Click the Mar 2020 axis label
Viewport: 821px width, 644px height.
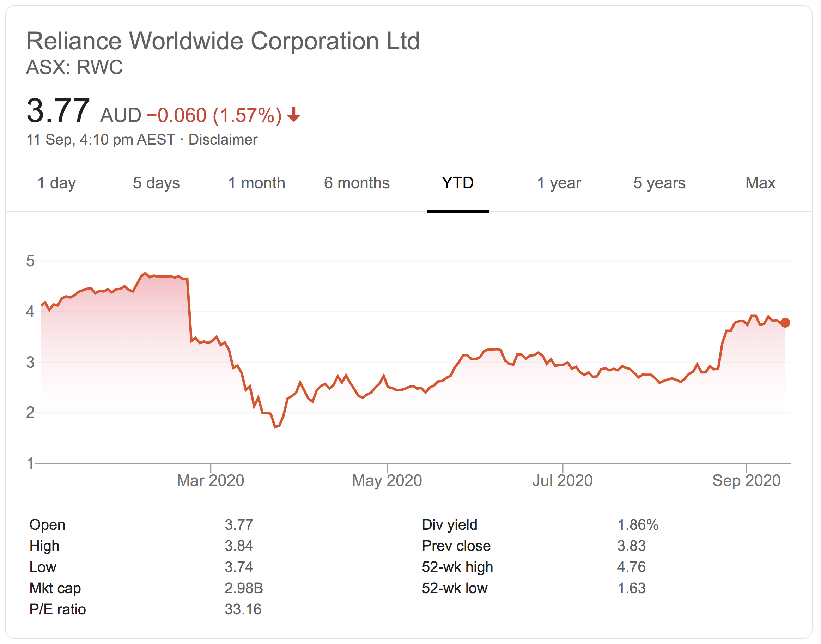211,481
